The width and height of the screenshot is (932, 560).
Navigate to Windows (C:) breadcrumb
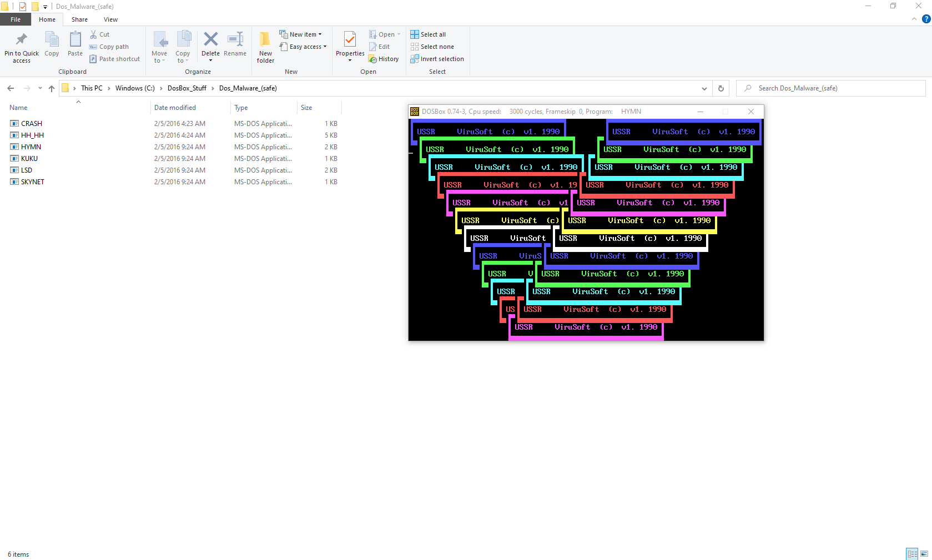pos(135,88)
